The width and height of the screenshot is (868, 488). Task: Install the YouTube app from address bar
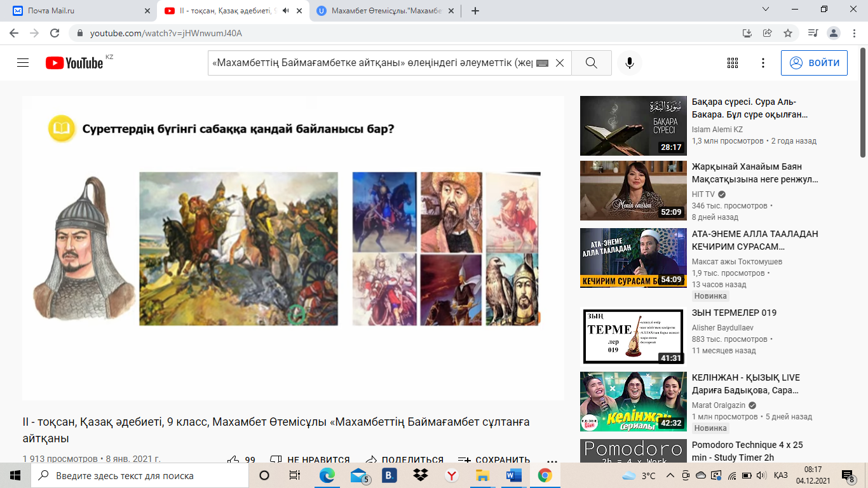[747, 33]
